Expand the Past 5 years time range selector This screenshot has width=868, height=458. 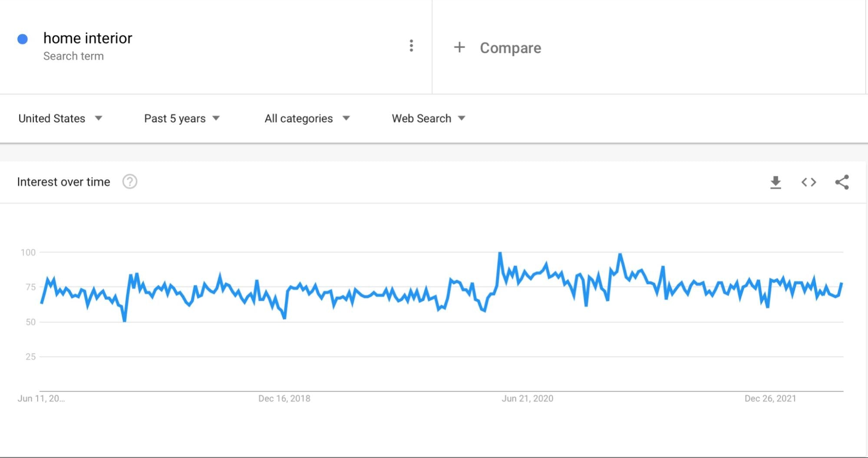(x=181, y=118)
